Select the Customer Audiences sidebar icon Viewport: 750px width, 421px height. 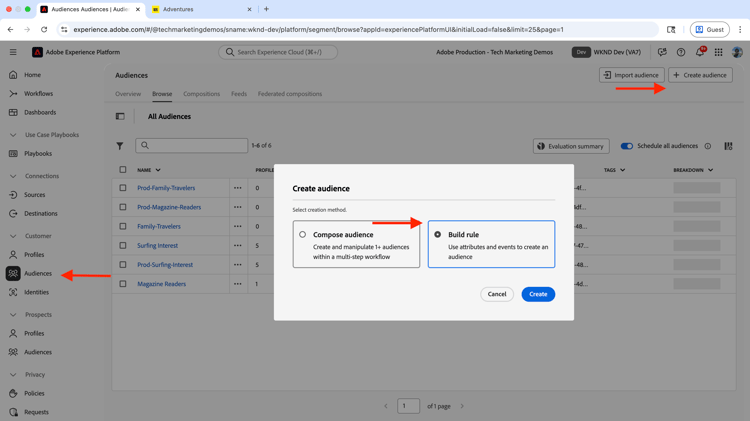click(13, 274)
